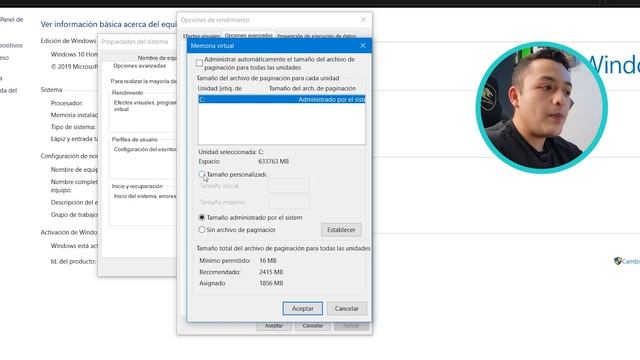Screen dimensions: 640x360
Task: Click the presenter webcam thumbnail
Action: tap(542, 108)
